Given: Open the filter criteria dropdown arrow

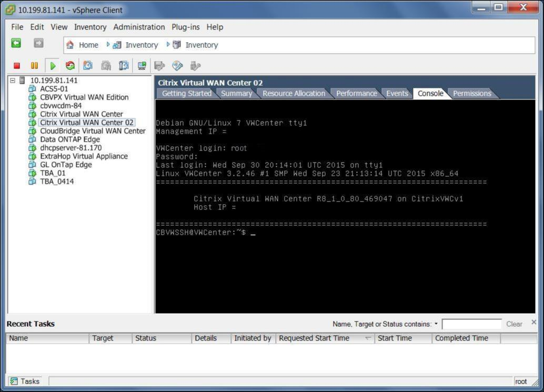Looking at the screenshot, I should click(436, 324).
